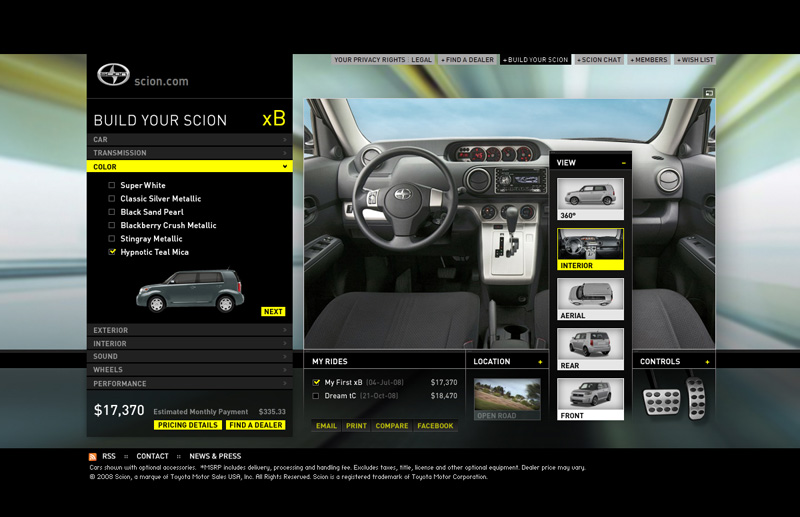Open the Legal link in top bar
800x517 pixels.
(421, 60)
